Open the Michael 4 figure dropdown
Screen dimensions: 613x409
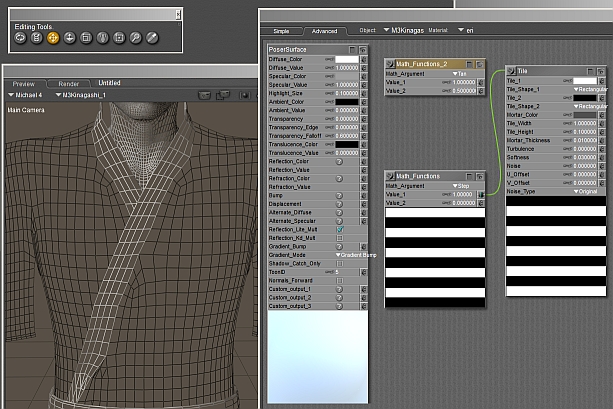coord(27,95)
